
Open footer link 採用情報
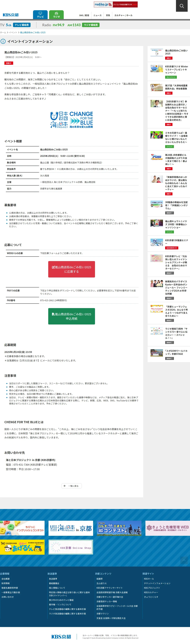pos(6,583)
